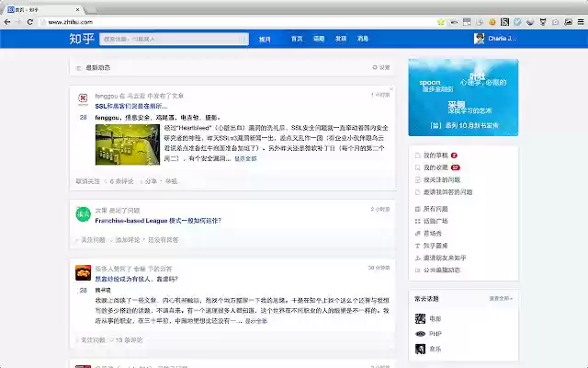
Task: Click 举报 report under the SSL article
Action: [172, 181]
